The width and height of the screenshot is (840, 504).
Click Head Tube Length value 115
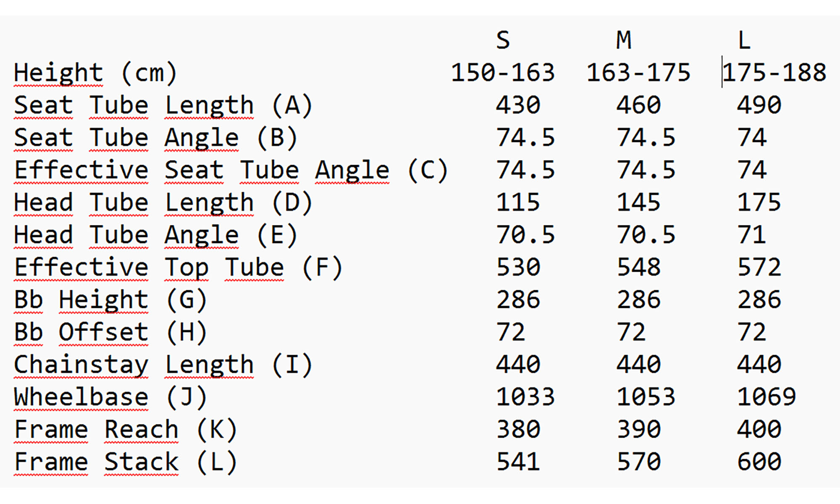point(518,203)
